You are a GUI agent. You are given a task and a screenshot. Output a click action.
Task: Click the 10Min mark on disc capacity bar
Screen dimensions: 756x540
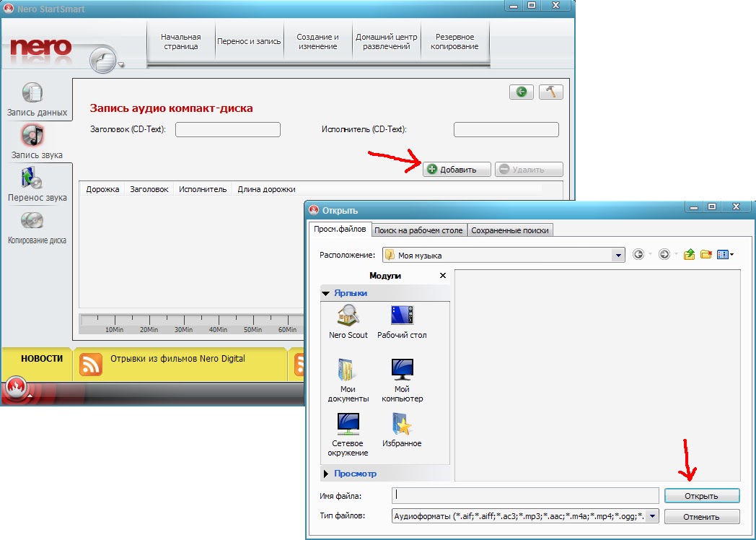(114, 330)
